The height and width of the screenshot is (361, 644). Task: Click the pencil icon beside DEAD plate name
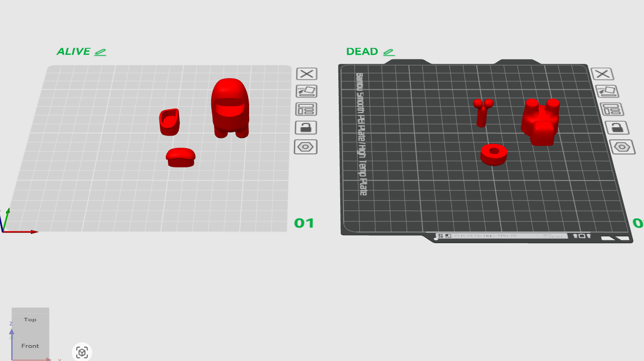pyautogui.click(x=389, y=52)
